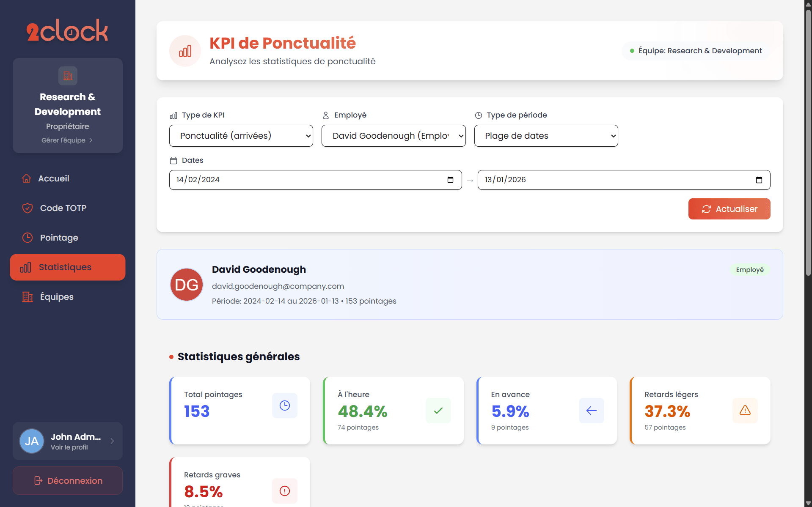
Task: Click the Déconnexion button
Action: (68, 481)
